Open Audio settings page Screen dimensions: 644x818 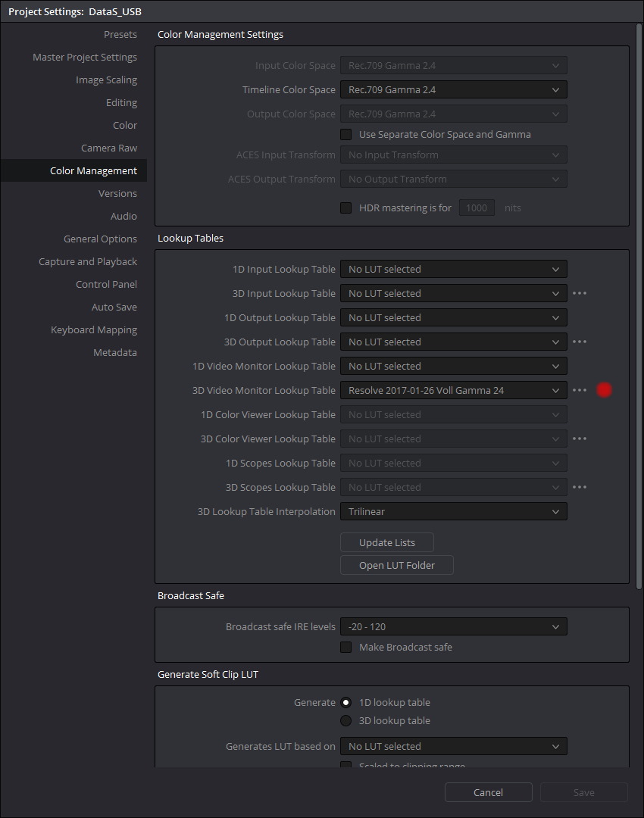(x=123, y=216)
